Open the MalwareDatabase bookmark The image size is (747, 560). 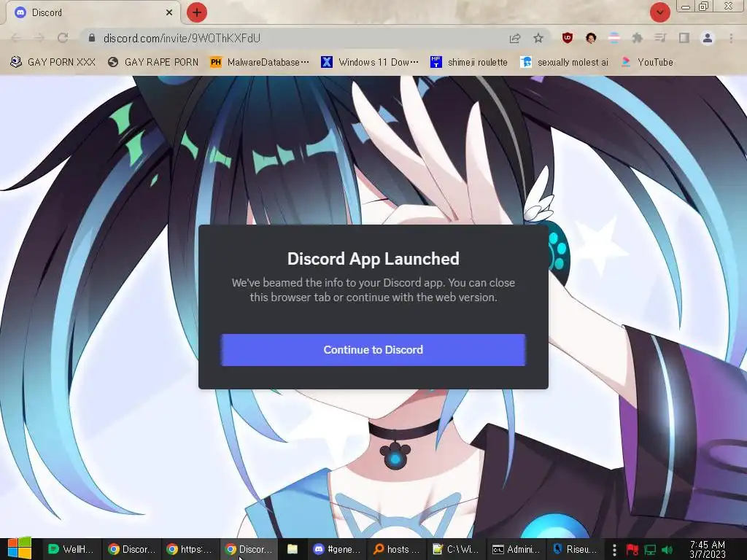tap(260, 63)
